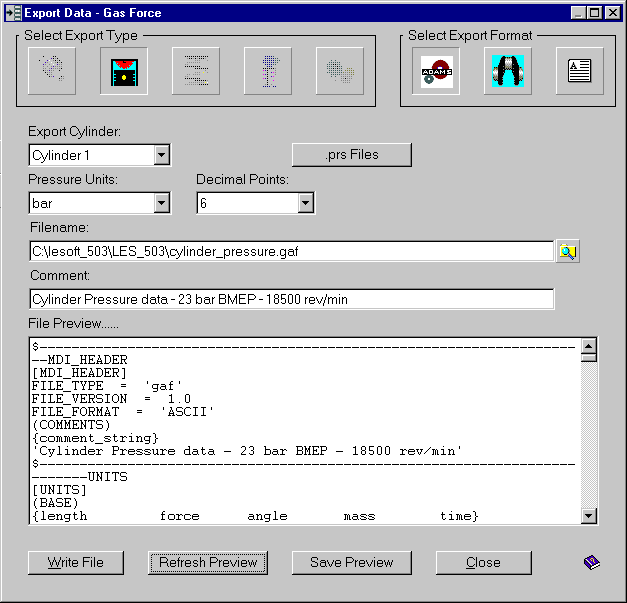Image resolution: width=627 pixels, height=603 pixels.
Task: Click the preview scrollbar thumb
Action: coord(589,357)
